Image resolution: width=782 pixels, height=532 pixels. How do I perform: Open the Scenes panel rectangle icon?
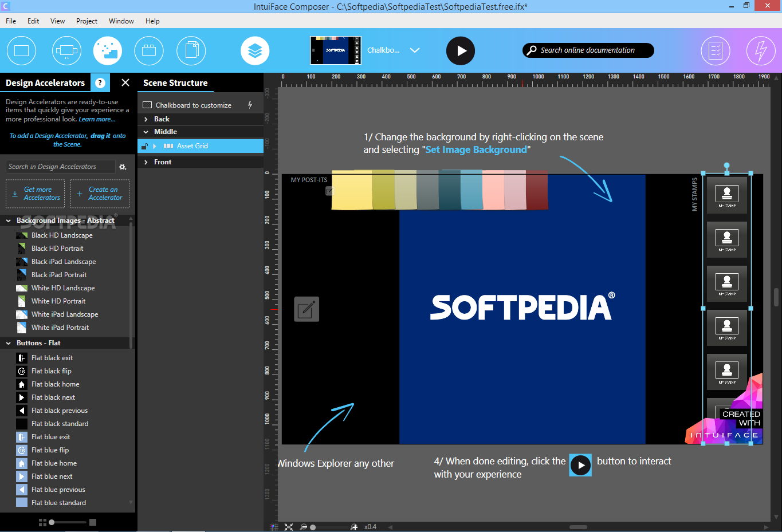click(22, 50)
